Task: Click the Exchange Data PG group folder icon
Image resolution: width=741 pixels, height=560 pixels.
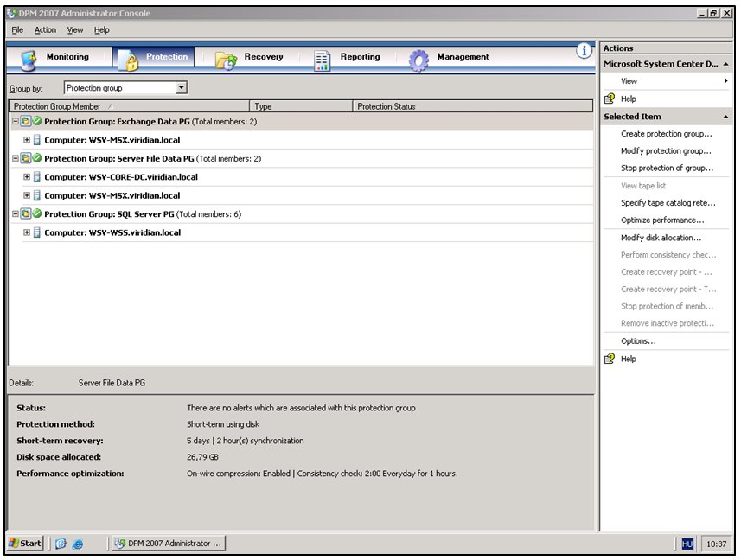Action: [26, 121]
